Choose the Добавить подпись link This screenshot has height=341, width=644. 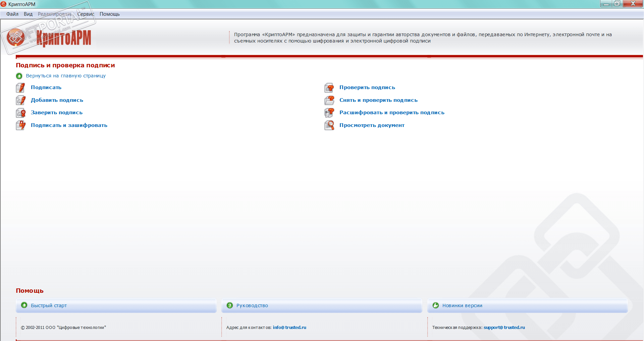tap(57, 100)
